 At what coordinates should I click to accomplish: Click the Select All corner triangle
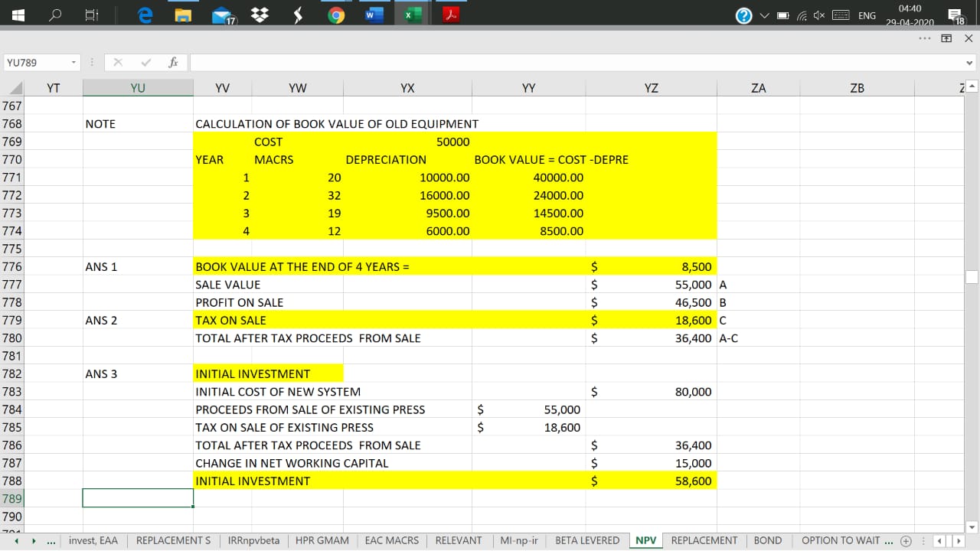[x=15, y=89]
